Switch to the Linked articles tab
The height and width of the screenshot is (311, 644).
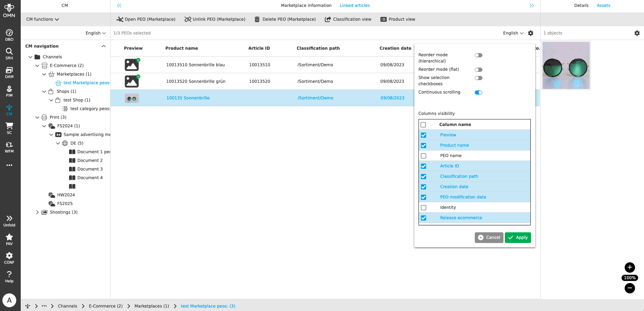click(355, 6)
